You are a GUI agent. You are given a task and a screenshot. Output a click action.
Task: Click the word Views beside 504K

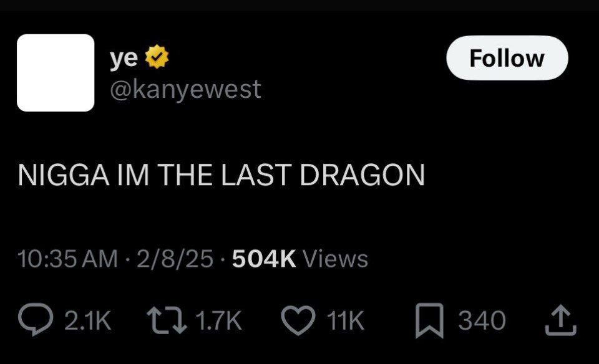coord(336,259)
